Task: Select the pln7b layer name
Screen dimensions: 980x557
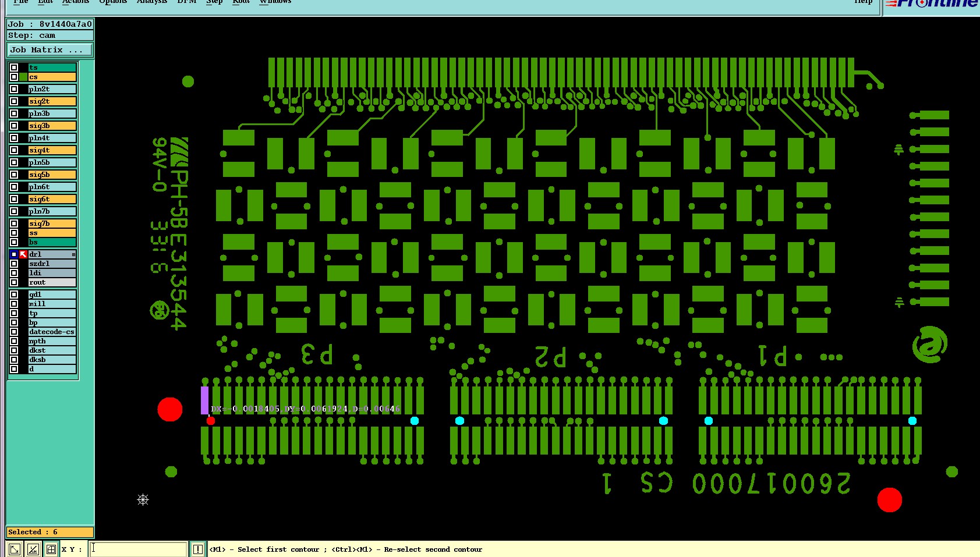Action: [x=52, y=211]
